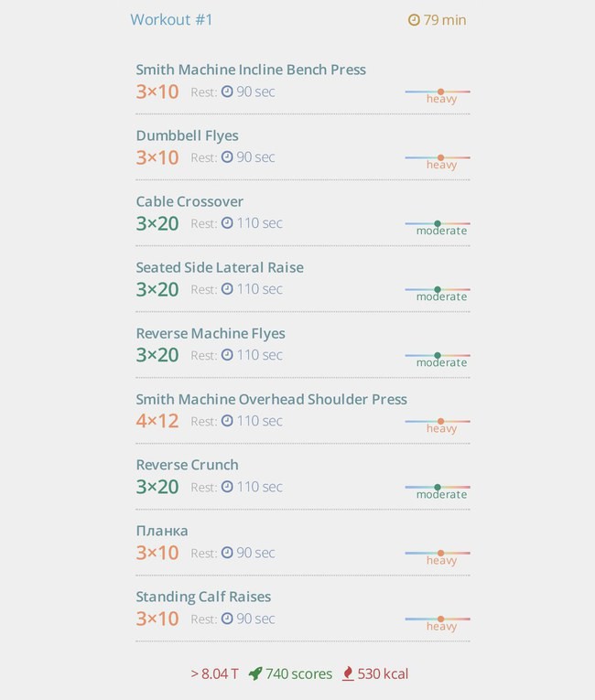
Task: Click the 8.04 T total tonnage stat
Action: [x=215, y=673]
